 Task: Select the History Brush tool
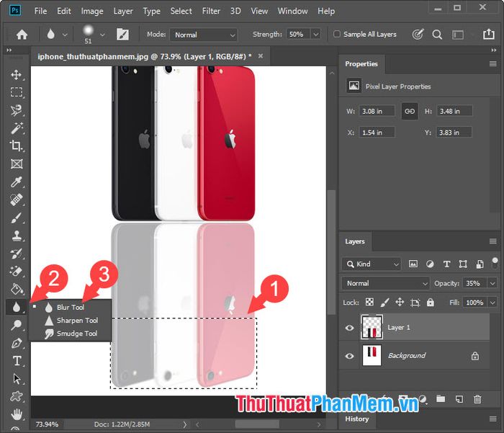click(17, 254)
